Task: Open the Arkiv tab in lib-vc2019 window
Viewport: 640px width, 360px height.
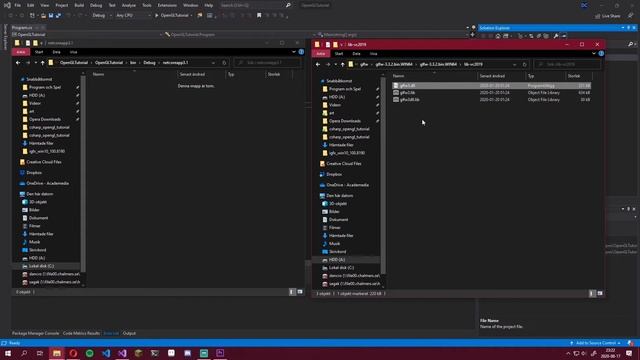Action: pyautogui.click(x=321, y=53)
